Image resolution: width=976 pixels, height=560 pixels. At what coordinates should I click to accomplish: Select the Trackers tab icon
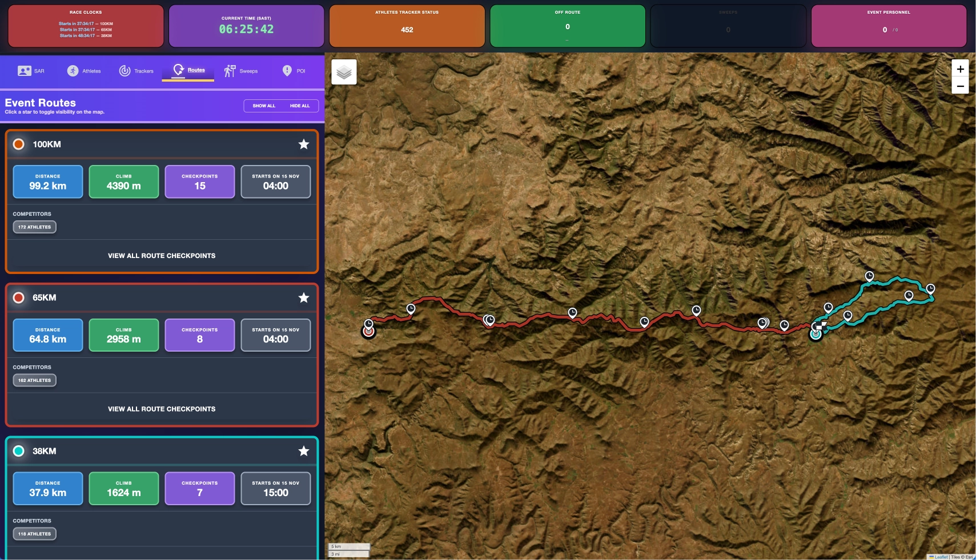pos(124,71)
